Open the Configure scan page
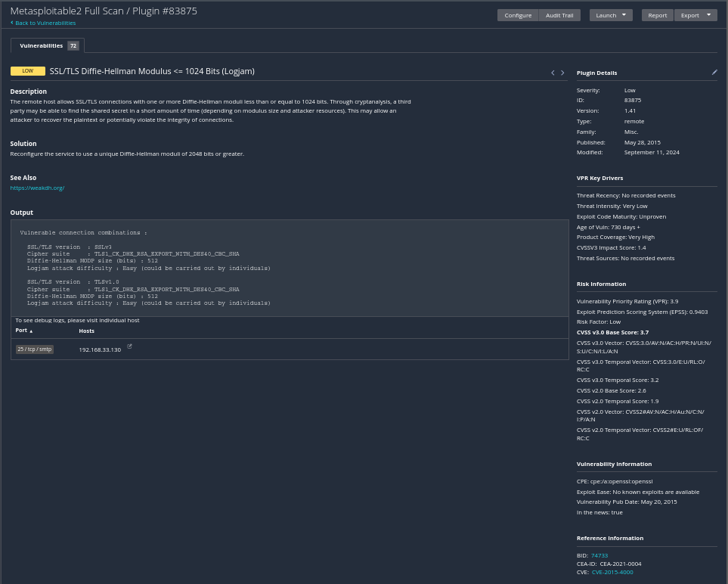This screenshot has height=584, width=728. click(518, 15)
